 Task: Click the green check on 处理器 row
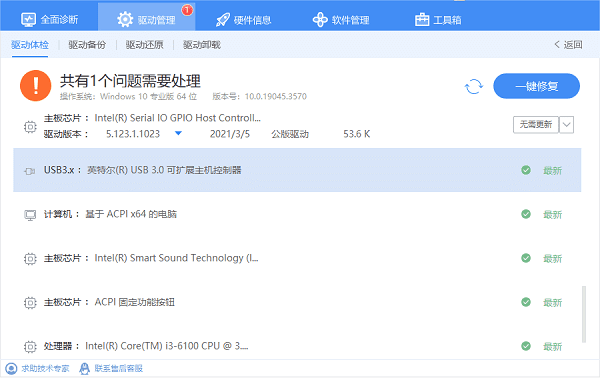526,346
